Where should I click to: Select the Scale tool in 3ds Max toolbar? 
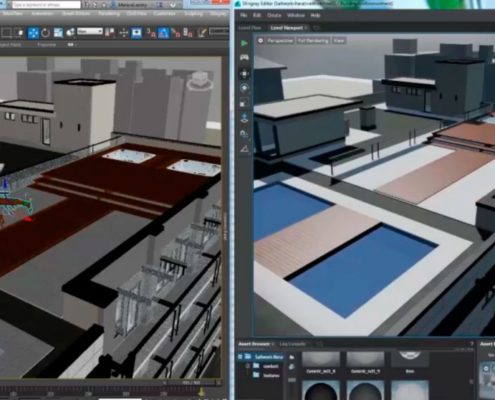(x=58, y=33)
